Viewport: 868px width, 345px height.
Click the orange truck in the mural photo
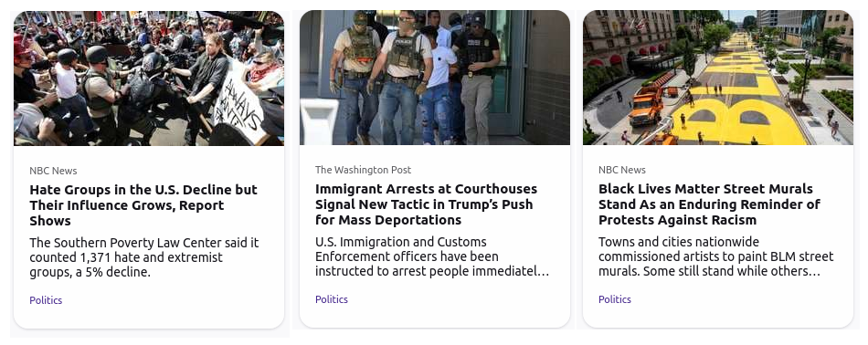click(647, 105)
